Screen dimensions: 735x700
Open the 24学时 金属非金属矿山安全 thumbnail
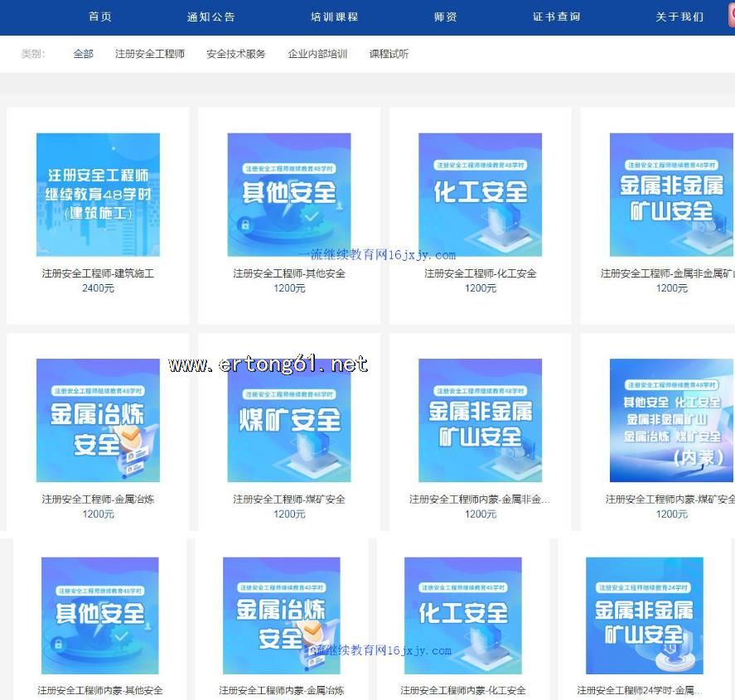click(645, 615)
